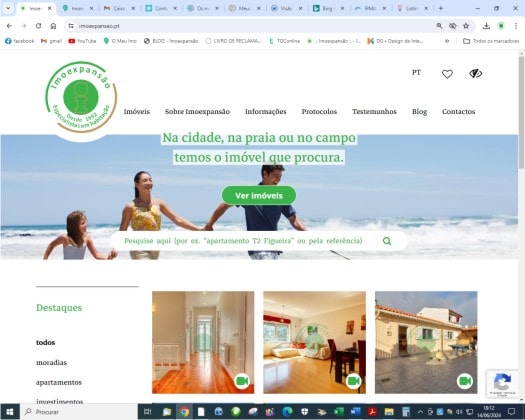
Task: Open Word from the taskbar
Action: (x=356, y=412)
